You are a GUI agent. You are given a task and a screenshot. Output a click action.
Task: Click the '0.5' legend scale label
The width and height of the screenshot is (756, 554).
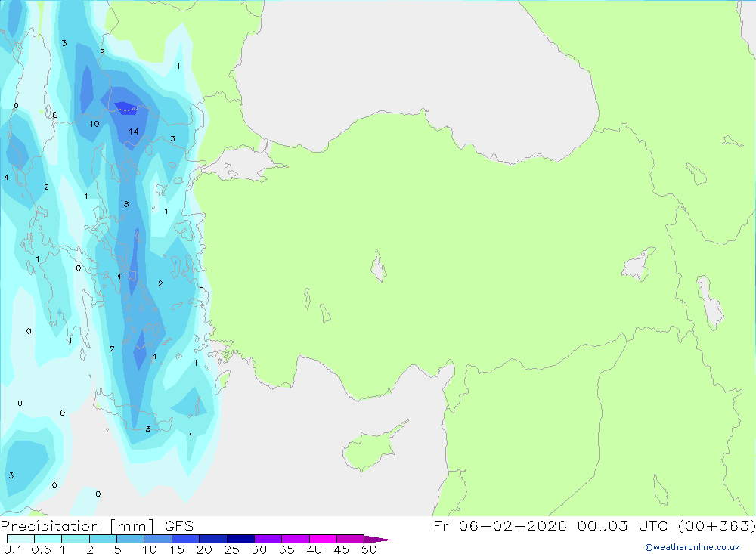point(41,549)
